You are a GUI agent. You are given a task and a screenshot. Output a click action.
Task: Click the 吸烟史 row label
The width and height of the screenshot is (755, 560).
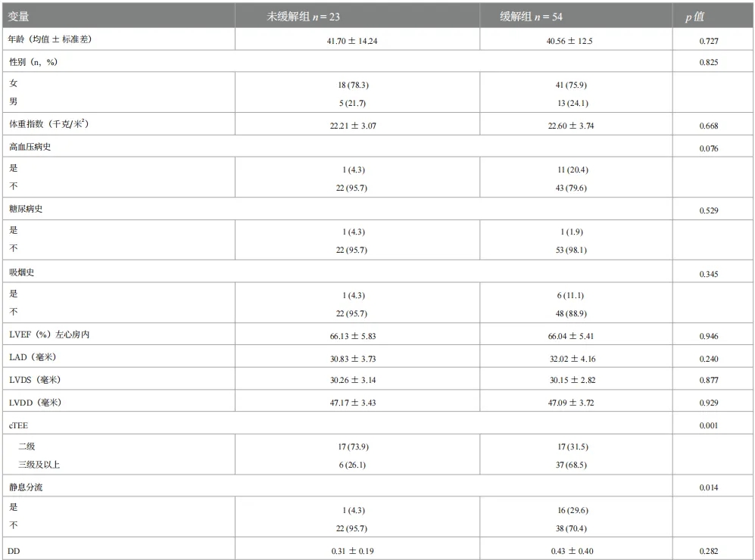21,272
